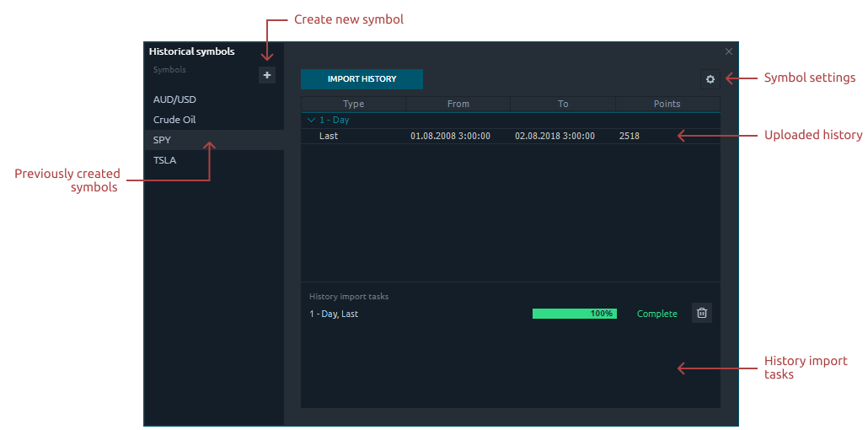Click the plus icon to create a symbol
Image resolution: width=868 pixels, height=430 pixels.
[x=266, y=75]
